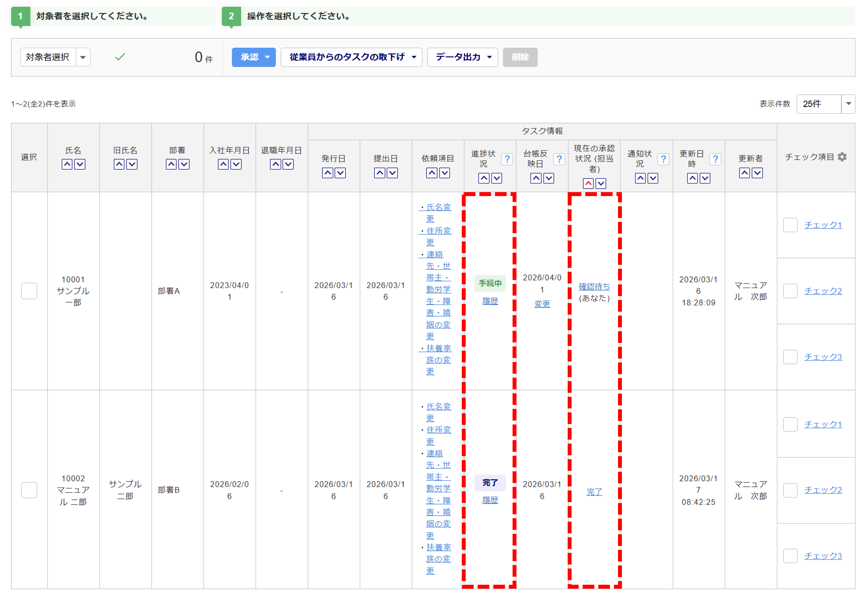Image resolution: width=868 pixels, height=593 pixels.
Task: Sort the 発行日 column descending
Action: (340, 173)
